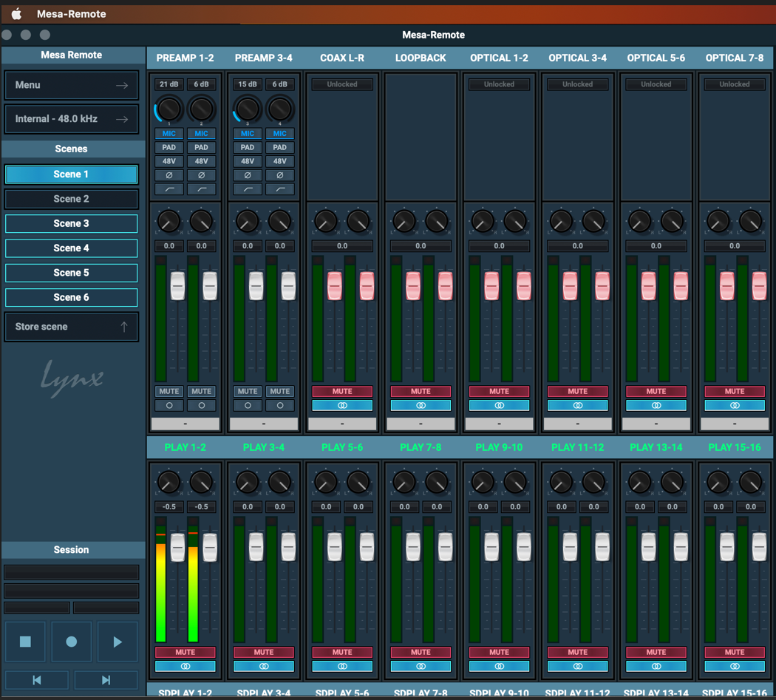Toggle stereo link on PLAY 7-8 channel
Screen dimensions: 776x700
(421, 666)
